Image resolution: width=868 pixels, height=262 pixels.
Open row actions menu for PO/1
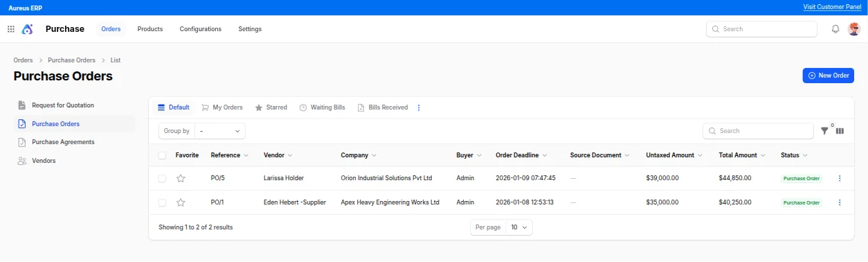click(x=840, y=202)
